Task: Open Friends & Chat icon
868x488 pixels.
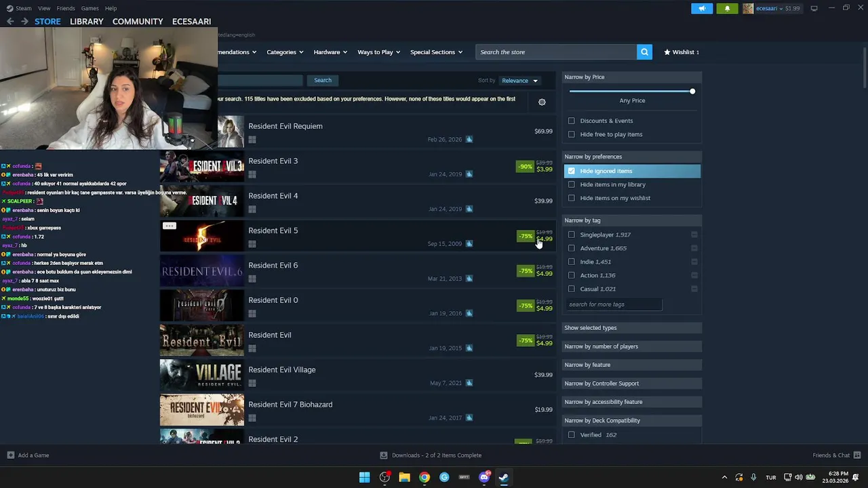Action: pyautogui.click(x=857, y=455)
